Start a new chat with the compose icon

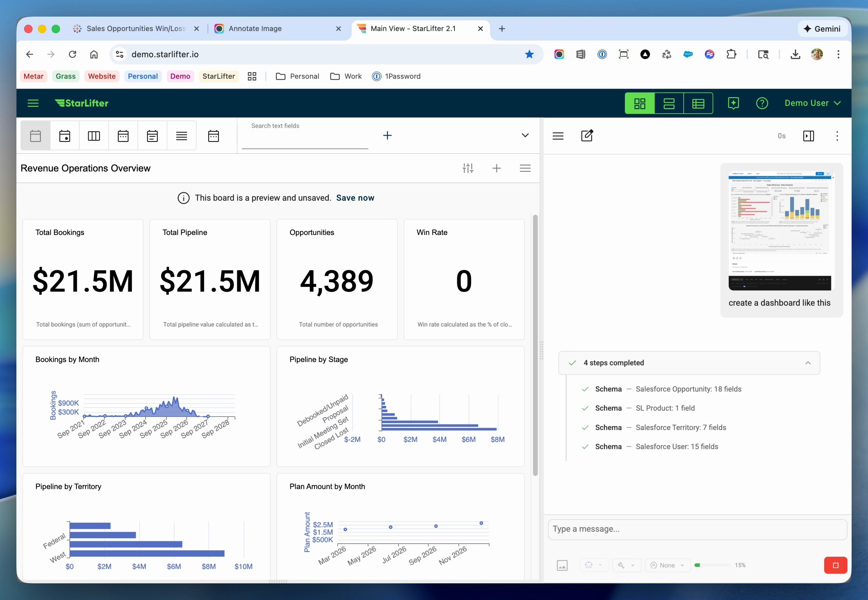point(587,136)
